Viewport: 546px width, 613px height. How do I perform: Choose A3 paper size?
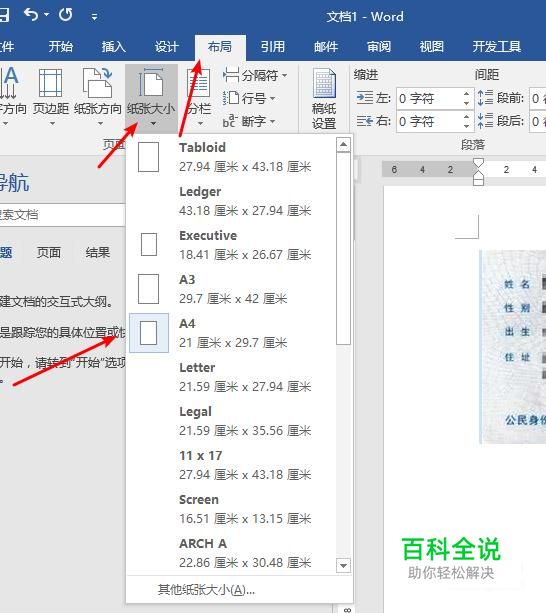(231, 289)
